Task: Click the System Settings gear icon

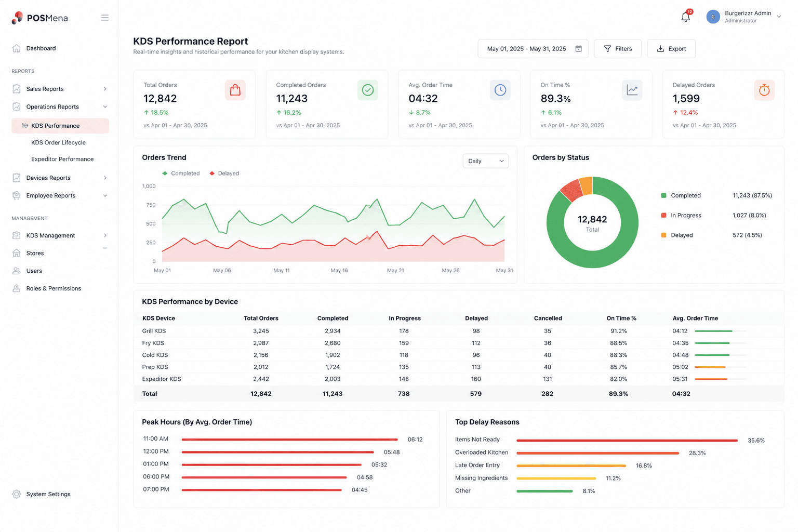Action: click(x=17, y=494)
